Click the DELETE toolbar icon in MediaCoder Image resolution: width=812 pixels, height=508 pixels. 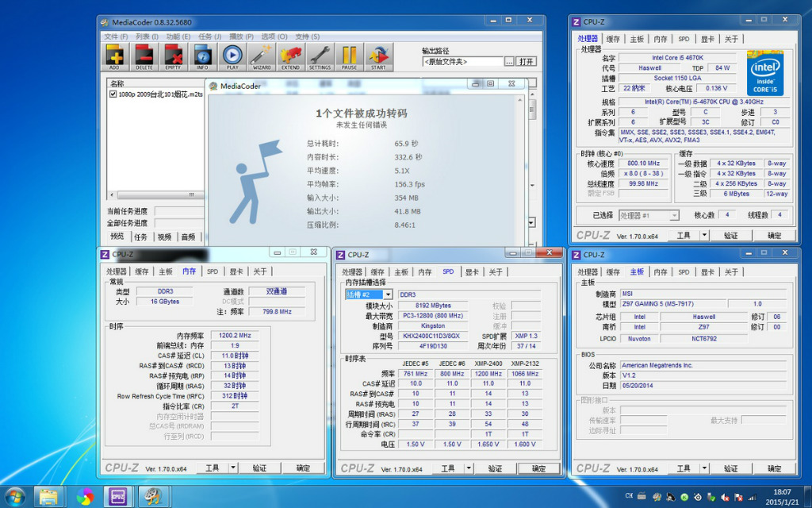(144, 57)
